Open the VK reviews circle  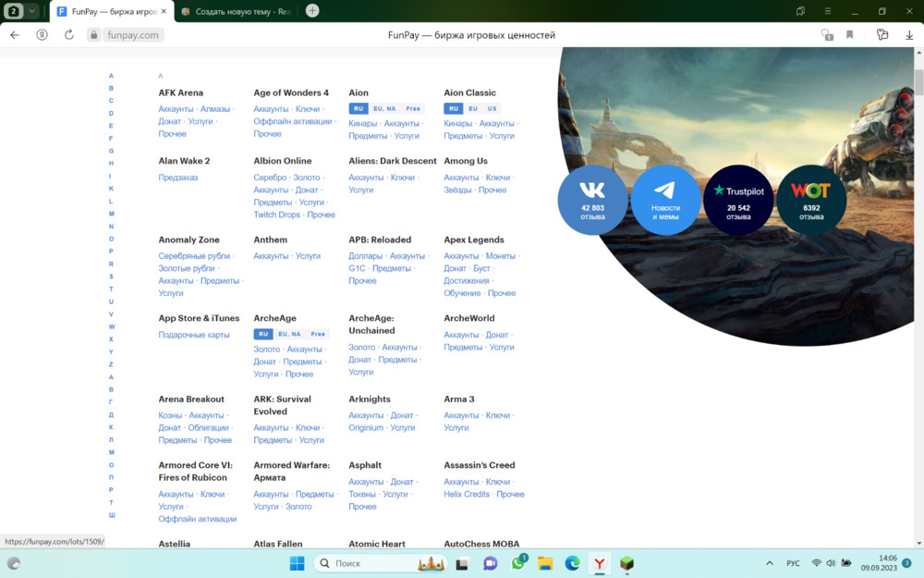[592, 200]
